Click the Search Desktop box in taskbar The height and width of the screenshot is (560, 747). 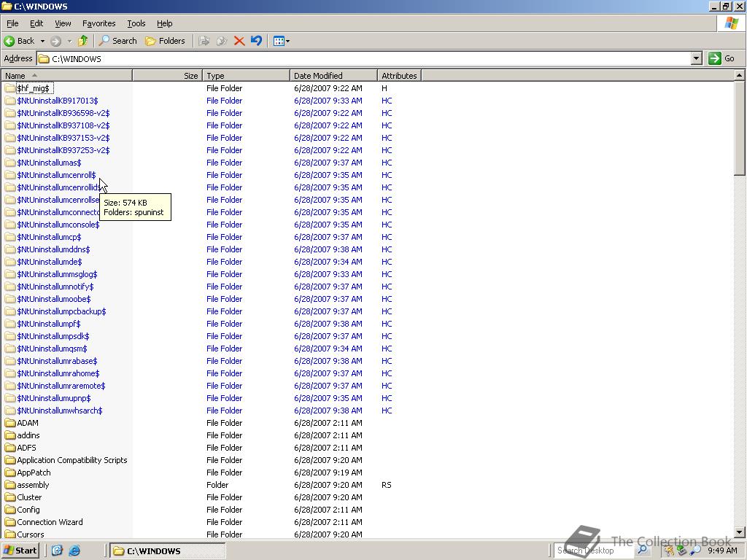pyautogui.click(x=594, y=551)
